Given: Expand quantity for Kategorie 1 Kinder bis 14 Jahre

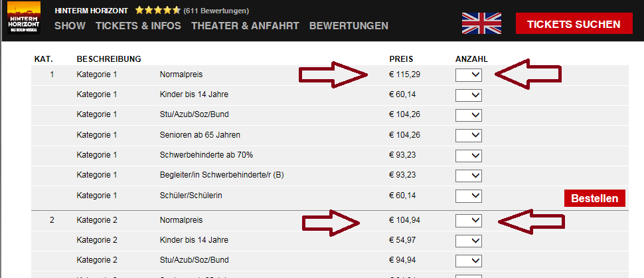Looking at the screenshot, I should 469,95.
